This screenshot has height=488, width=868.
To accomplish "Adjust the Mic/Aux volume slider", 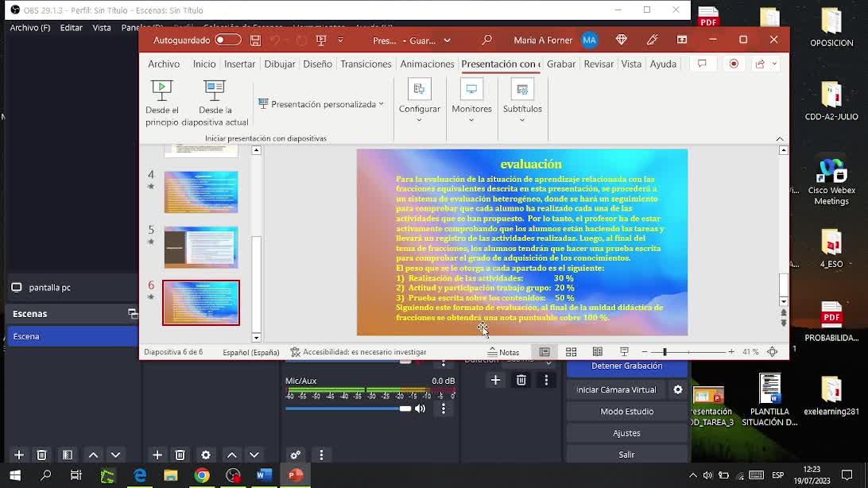I will [x=405, y=409].
